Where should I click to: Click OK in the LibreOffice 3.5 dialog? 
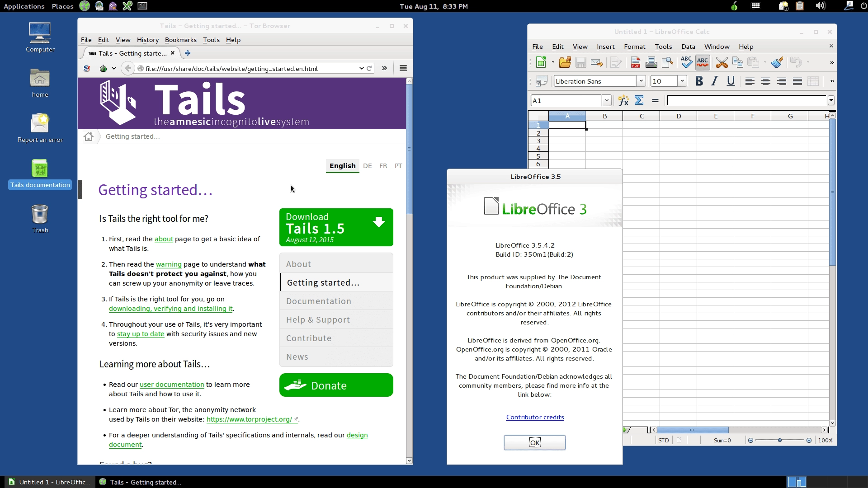coord(534,443)
